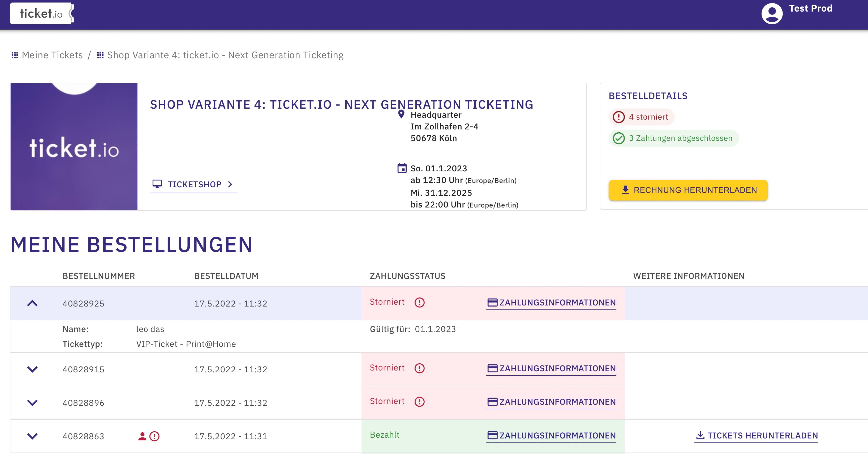
Task: Click card icon on 40828915 Zahlungsinformationen
Action: [x=492, y=368]
